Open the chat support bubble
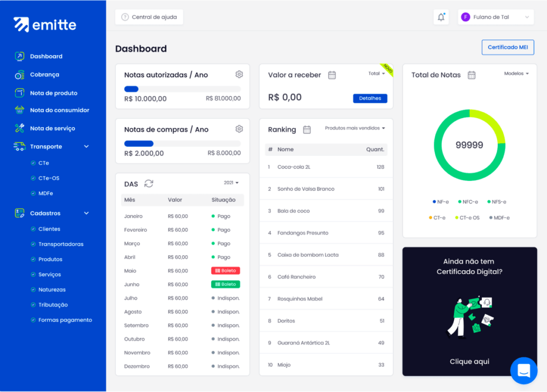Viewport: 547px width, 392px height. point(523,371)
